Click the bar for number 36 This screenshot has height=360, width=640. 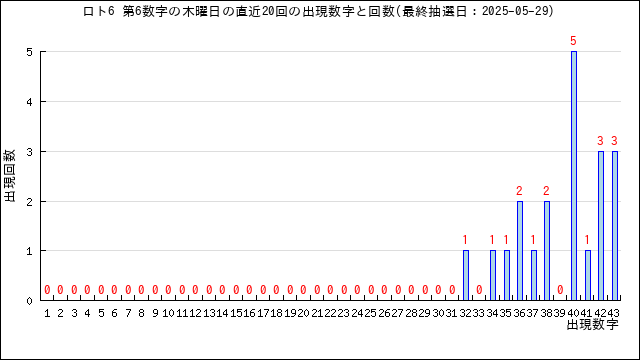(520, 251)
